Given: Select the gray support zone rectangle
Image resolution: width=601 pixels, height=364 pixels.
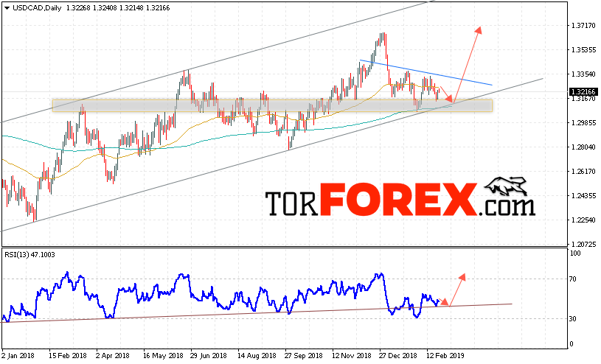Looking at the screenshot, I should pyautogui.click(x=272, y=106).
